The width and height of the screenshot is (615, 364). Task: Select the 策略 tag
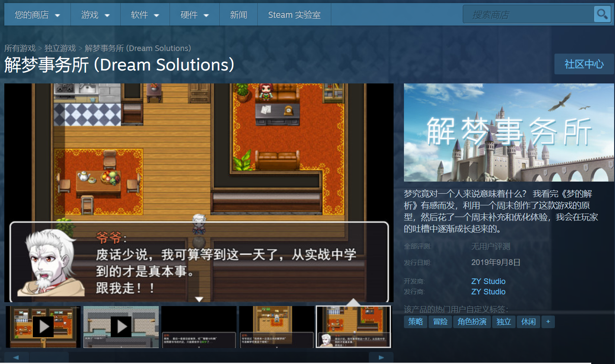[x=416, y=322]
